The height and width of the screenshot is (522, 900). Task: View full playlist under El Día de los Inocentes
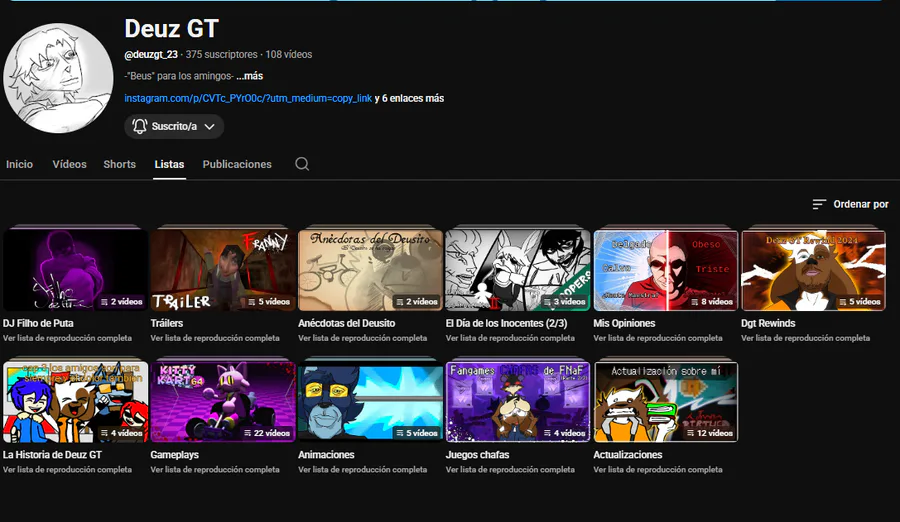pos(510,338)
